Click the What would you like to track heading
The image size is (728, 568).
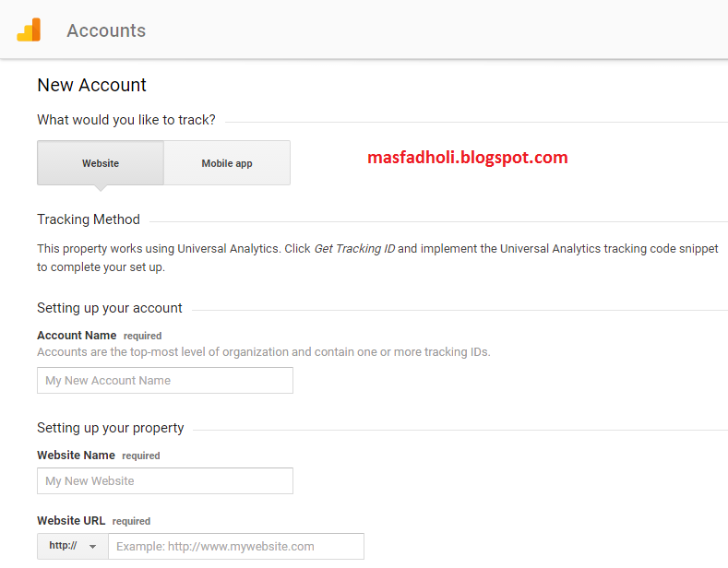[x=126, y=120]
